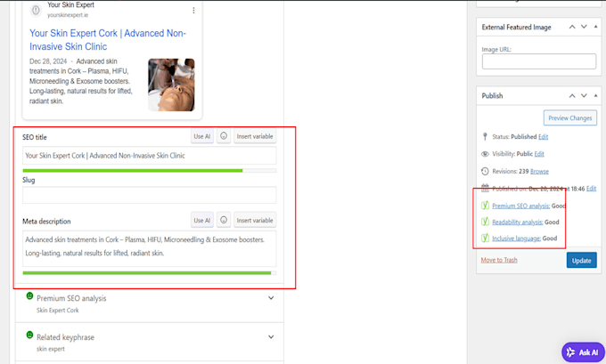Screen dimensions: 606x364
Task: Click the Move to Trash link
Action: [499, 260]
